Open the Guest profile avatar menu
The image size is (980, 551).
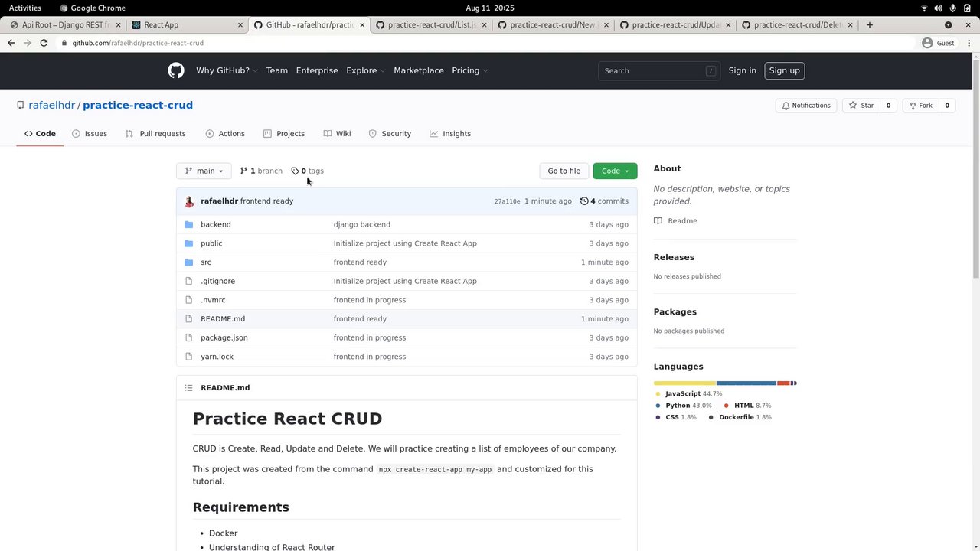pos(939,43)
